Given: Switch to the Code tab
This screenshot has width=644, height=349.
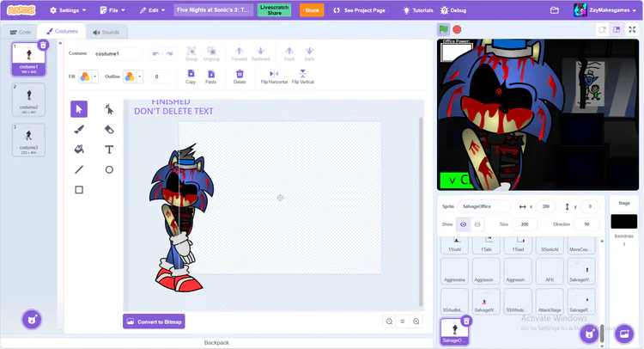Looking at the screenshot, I should [x=20, y=32].
